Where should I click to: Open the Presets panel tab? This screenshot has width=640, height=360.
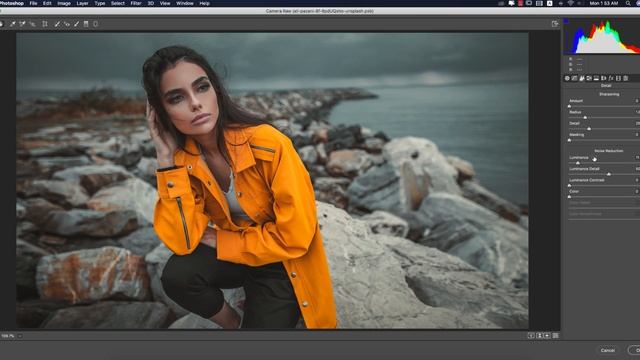[626, 78]
